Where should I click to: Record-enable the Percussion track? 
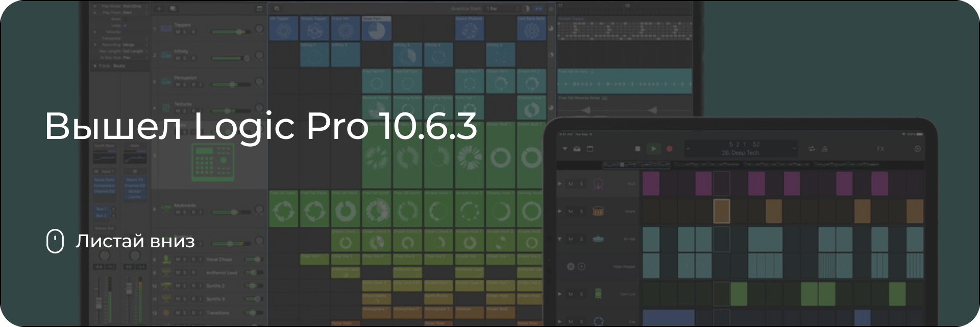pos(193,84)
